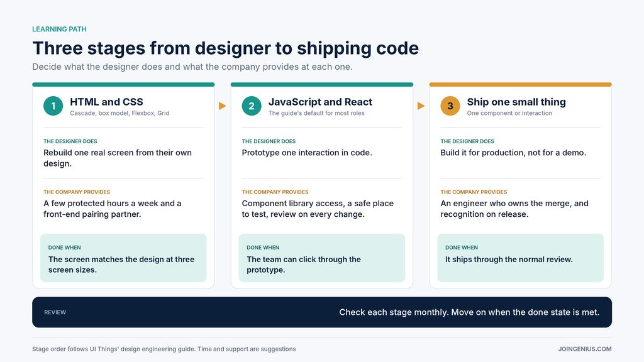Click "Check each stage monthly" sentence in dark bar

[469, 312]
